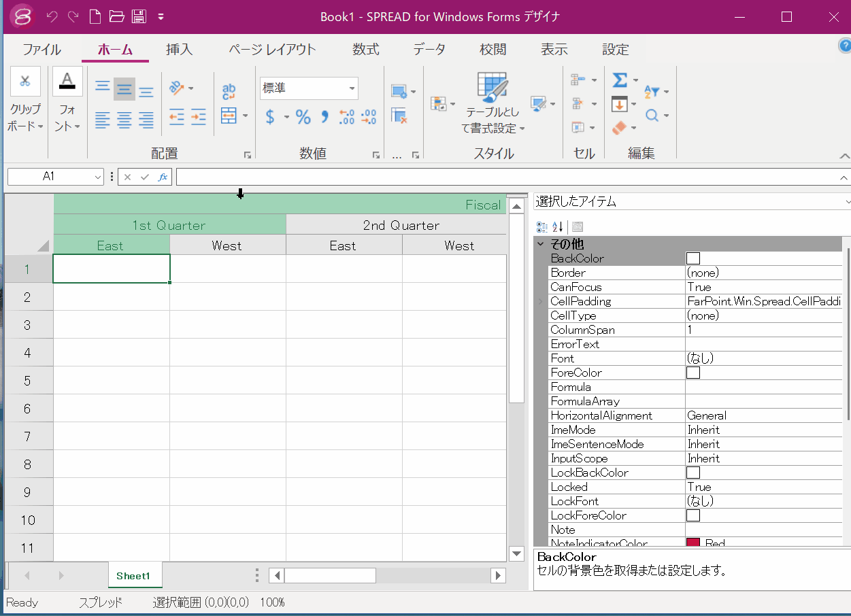The height and width of the screenshot is (616, 851).
Task: Collapse the その他 property category
Action: (x=541, y=244)
